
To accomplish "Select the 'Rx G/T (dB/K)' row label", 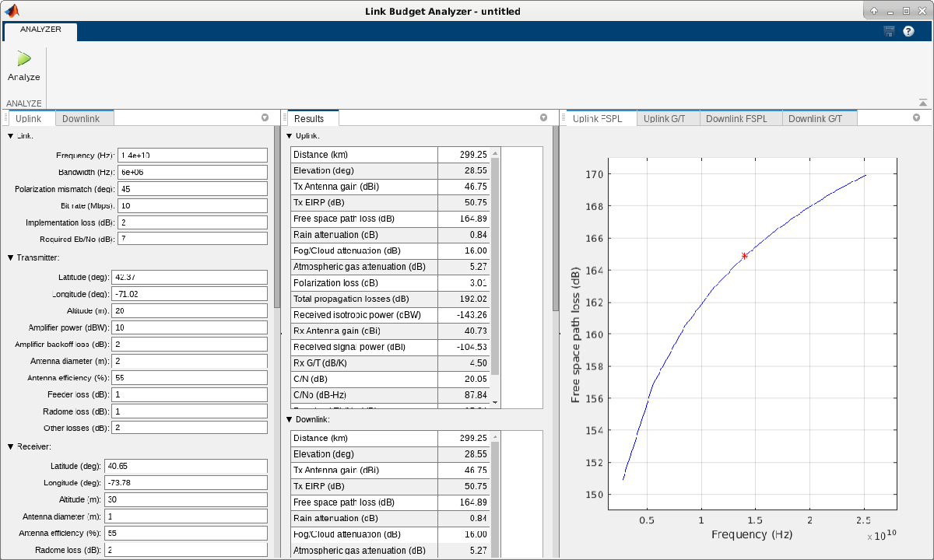I will pos(364,362).
